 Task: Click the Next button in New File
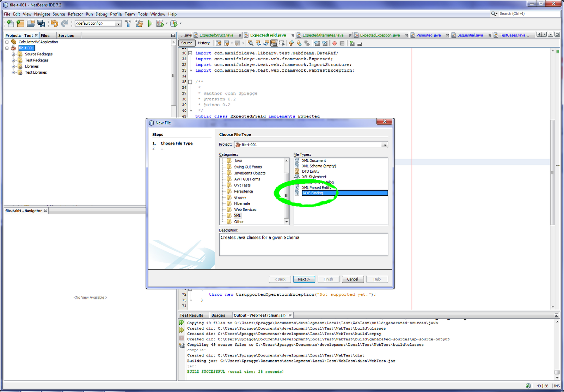(x=304, y=279)
